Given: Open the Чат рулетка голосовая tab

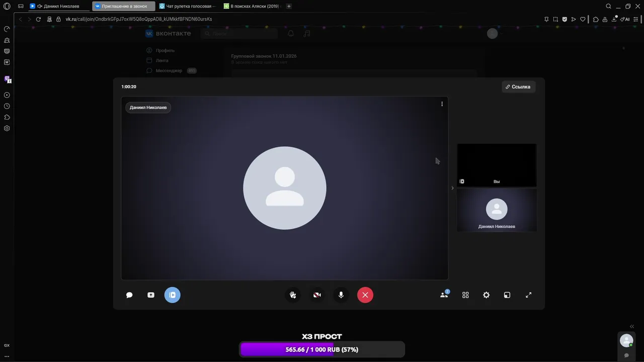Looking at the screenshot, I should point(188,6).
